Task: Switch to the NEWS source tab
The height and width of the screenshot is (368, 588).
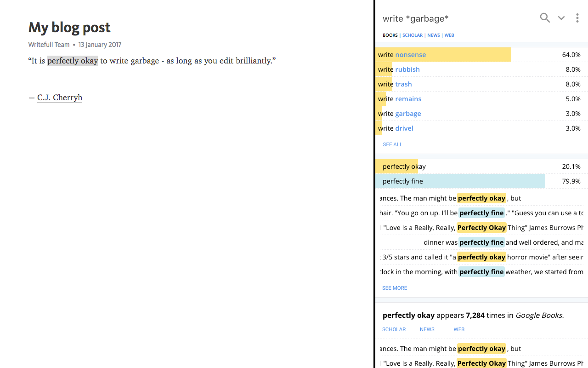Action: (434, 35)
